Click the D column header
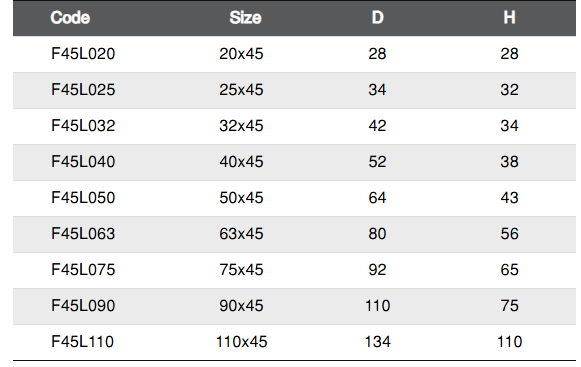 pos(378,17)
